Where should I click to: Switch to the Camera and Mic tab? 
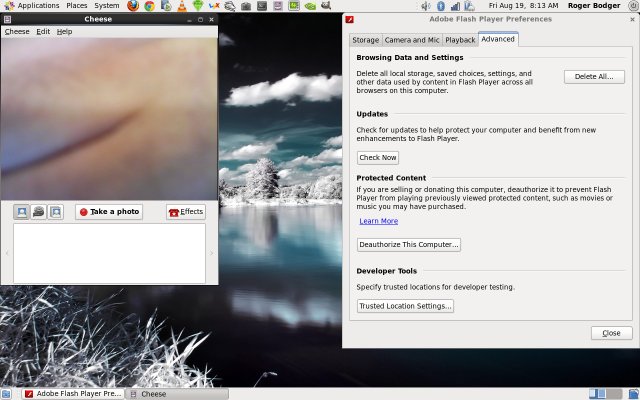pyautogui.click(x=412, y=40)
